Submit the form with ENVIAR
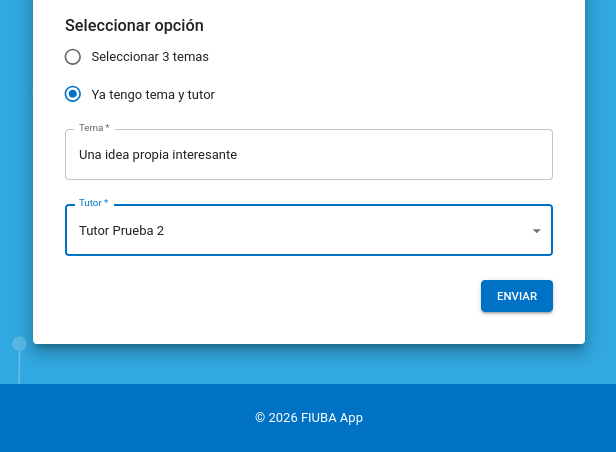This screenshot has width=616, height=452. (516, 296)
